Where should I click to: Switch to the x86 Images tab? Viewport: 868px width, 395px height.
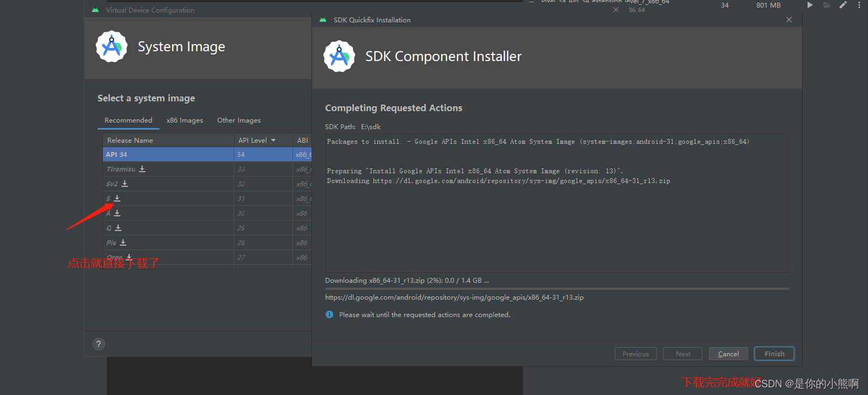click(185, 120)
